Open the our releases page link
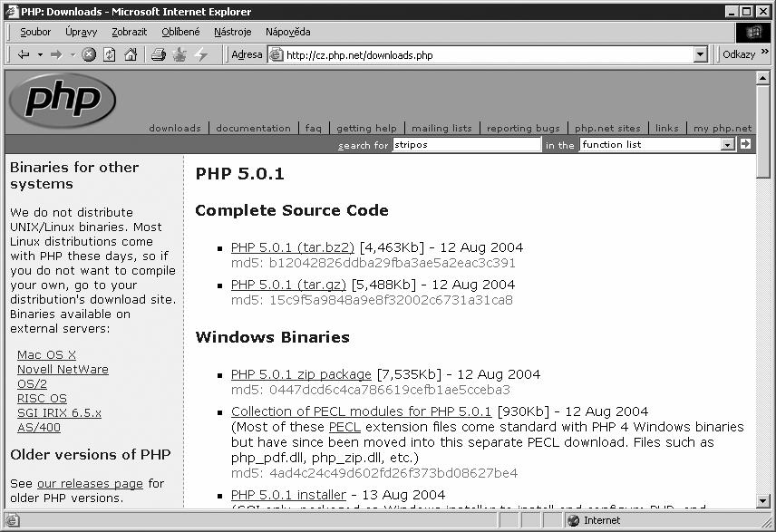This screenshot has width=776, height=532. tap(90, 483)
